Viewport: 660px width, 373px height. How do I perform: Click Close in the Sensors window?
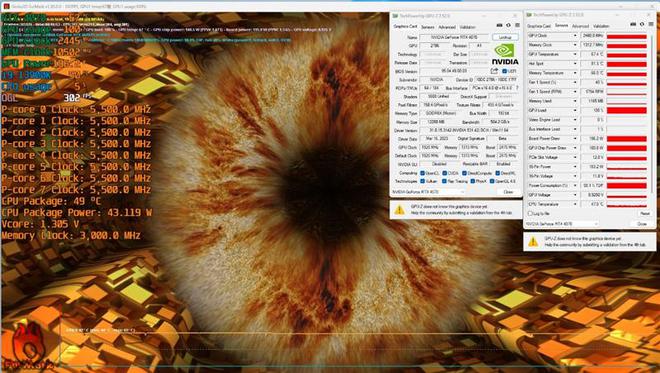point(642,224)
